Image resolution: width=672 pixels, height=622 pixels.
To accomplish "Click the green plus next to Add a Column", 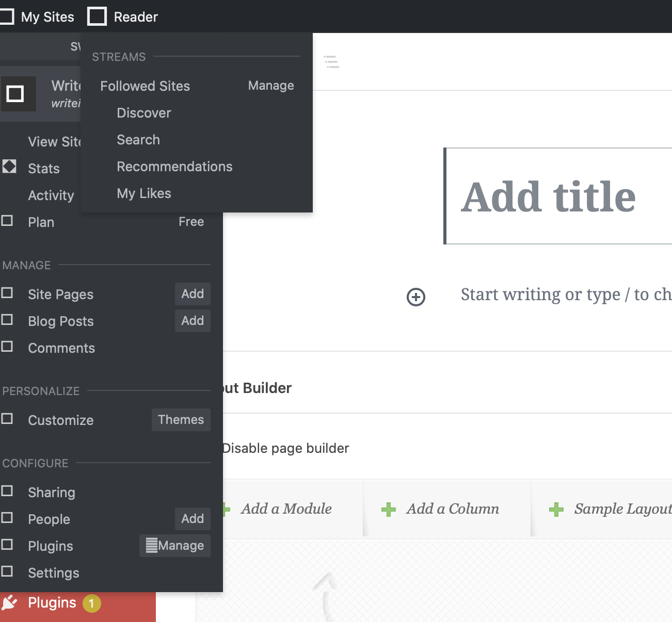I will pyautogui.click(x=389, y=510).
